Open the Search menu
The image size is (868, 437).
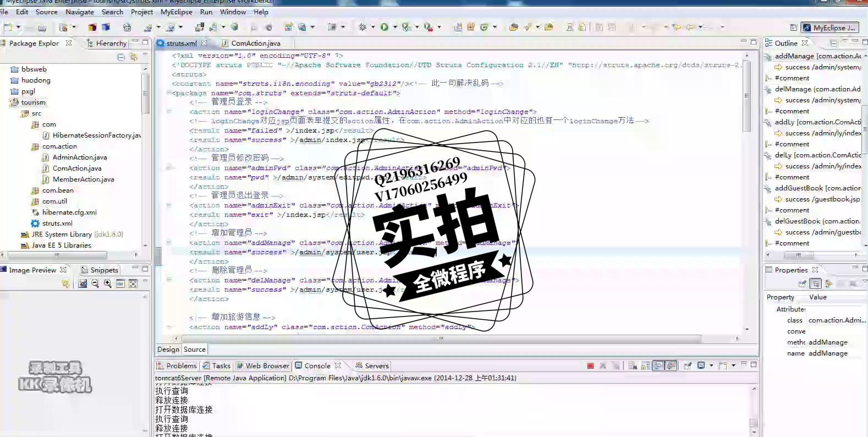coord(113,12)
